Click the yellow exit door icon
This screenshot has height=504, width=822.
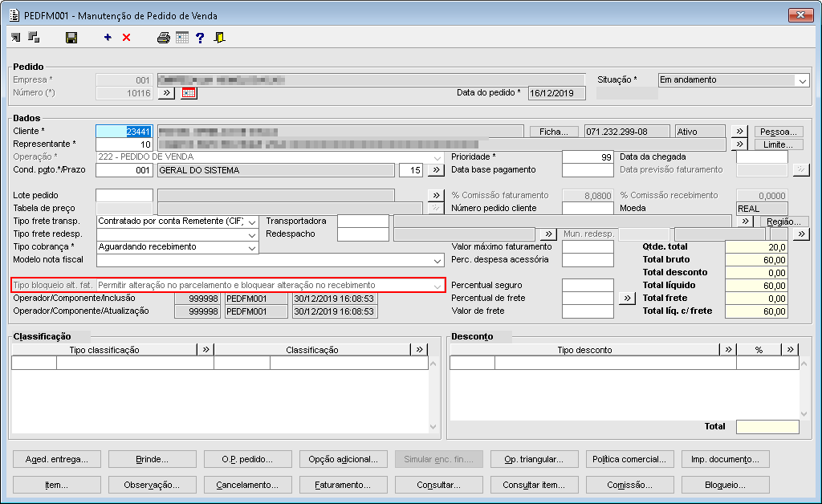pyautogui.click(x=219, y=38)
